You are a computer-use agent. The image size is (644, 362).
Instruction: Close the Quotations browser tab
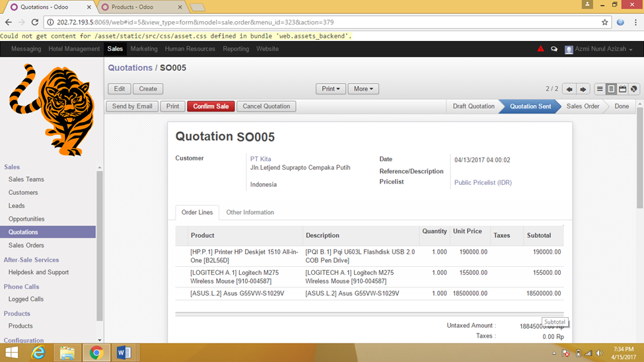click(x=89, y=7)
